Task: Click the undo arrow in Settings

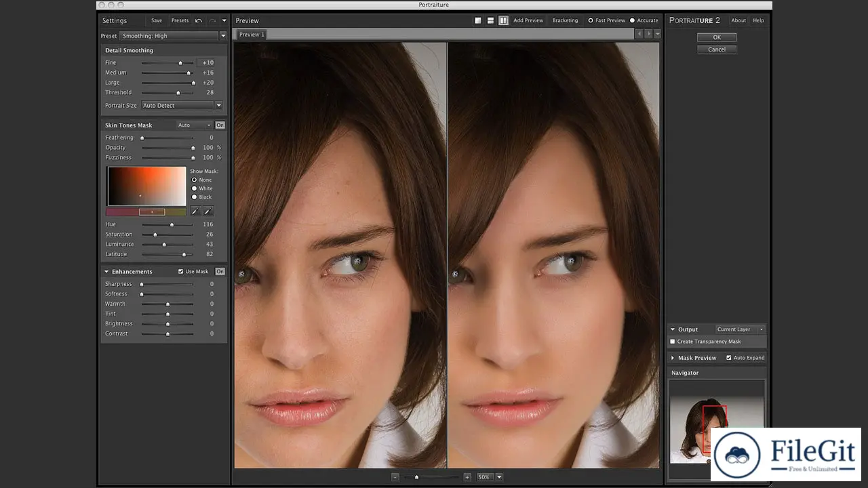Action: pyautogui.click(x=199, y=20)
